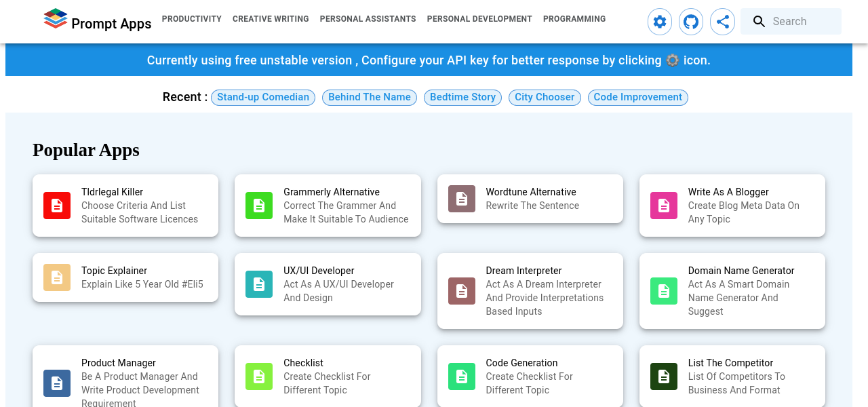868x407 pixels.
Task: Click the red Tldrlegal Killer document icon
Action: (57, 206)
